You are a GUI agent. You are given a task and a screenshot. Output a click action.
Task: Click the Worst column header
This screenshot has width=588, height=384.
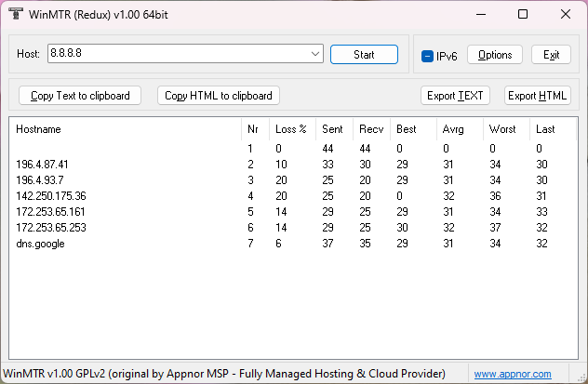point(507,129)
